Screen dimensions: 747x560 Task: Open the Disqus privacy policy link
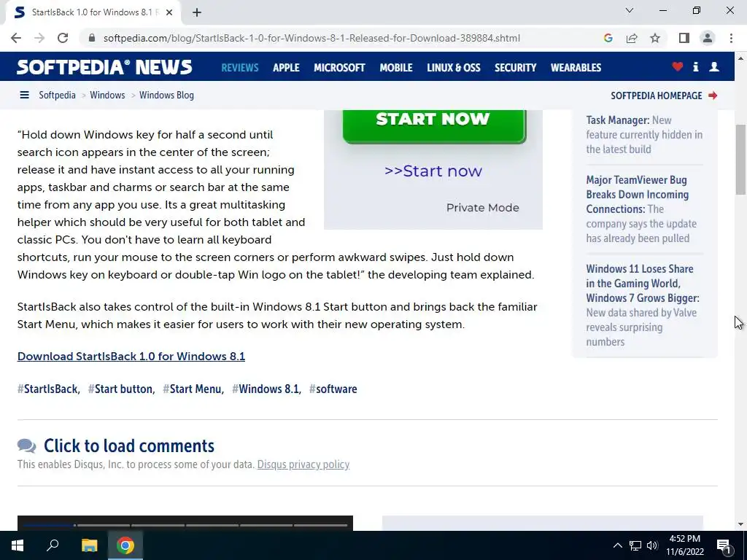(303, 464)
